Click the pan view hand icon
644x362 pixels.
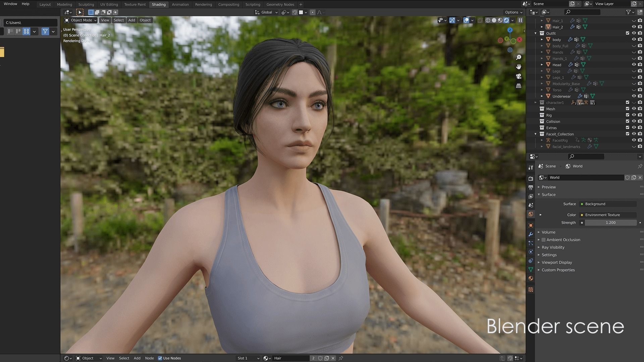pos(519,67)
